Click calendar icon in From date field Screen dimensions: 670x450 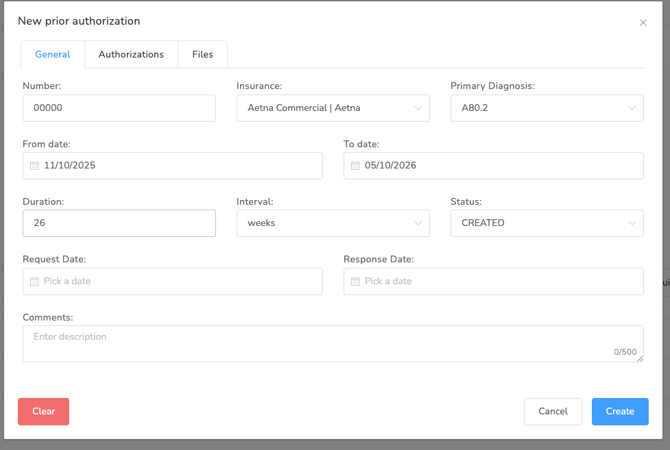pyautogui.click(x=34, y=166)
